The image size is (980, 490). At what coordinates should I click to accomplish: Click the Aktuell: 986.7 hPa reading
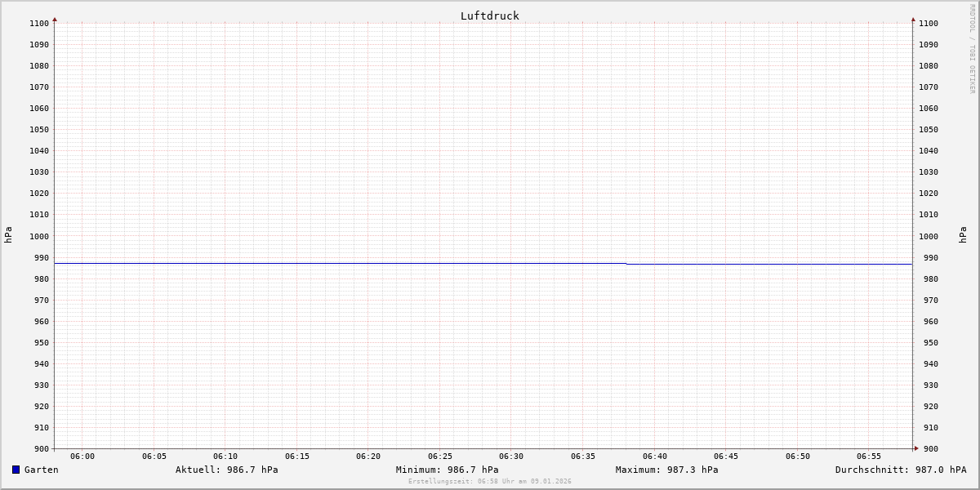226,470
